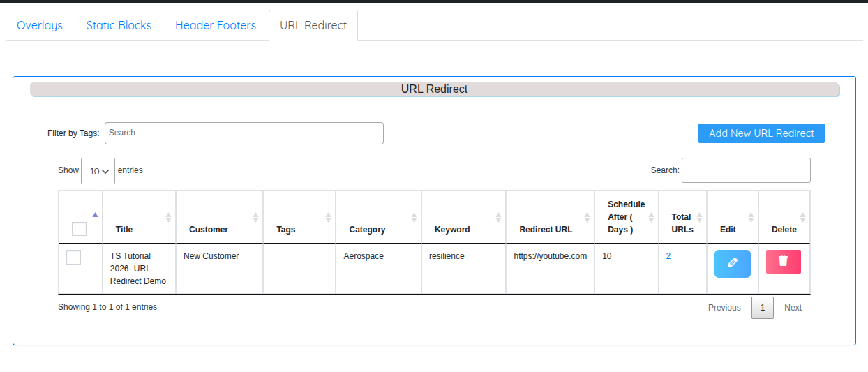Sort by Redirect URL column arrows

(587, 217)
